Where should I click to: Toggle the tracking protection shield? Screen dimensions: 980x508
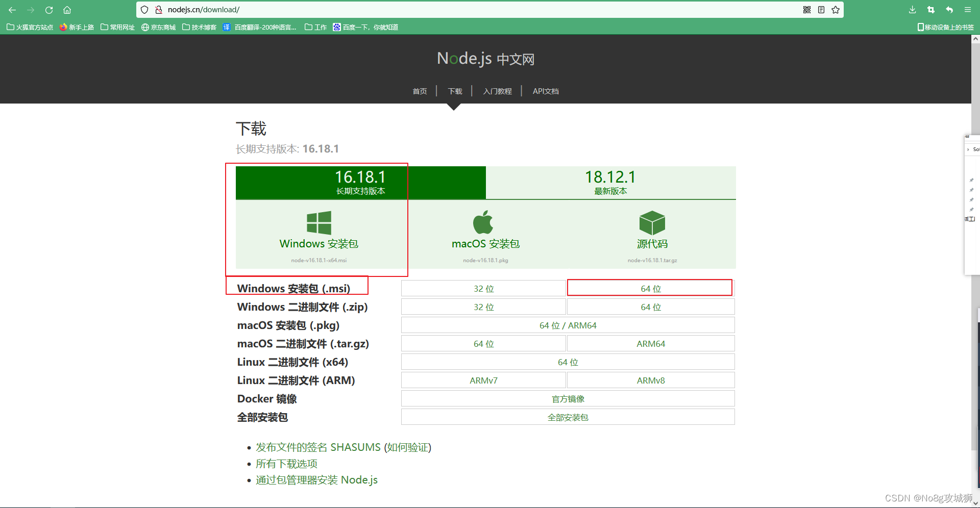144,10
